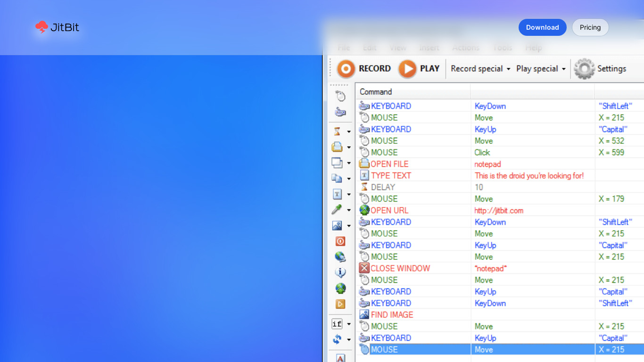Image resolution: width=644 pixels, height=362 pixels.
Task: Expand the arrow beside the window icon
Action: pyautogui.click(x=349, y=163)
